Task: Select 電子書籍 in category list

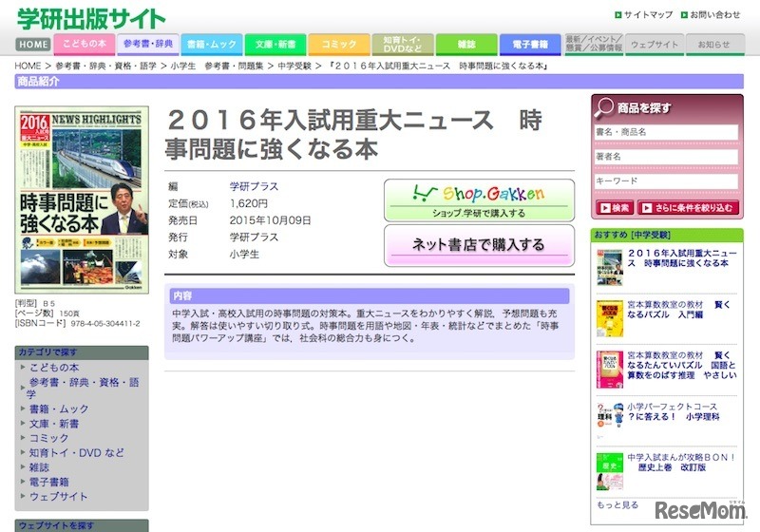Action: [49, 482]
